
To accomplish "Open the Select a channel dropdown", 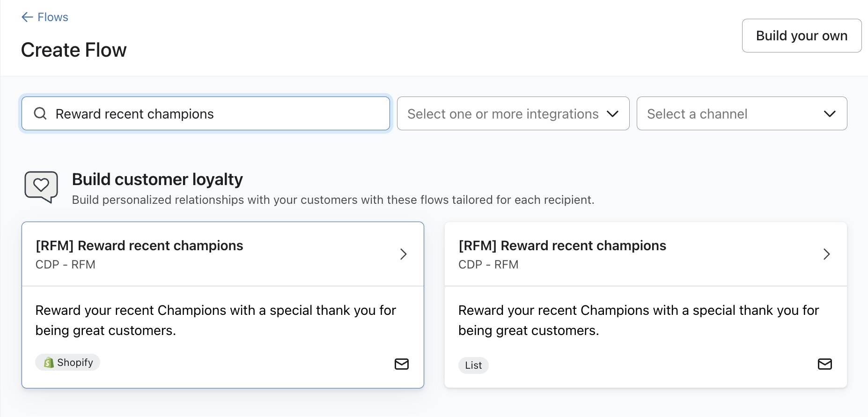I will pyautogui.click(x=742, y=113).
